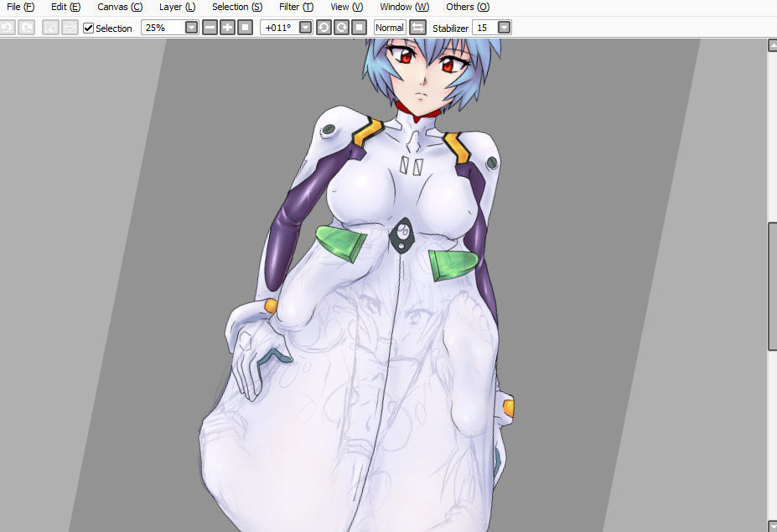
Task: Open the Canvas menu
Action: coord(120,7)
